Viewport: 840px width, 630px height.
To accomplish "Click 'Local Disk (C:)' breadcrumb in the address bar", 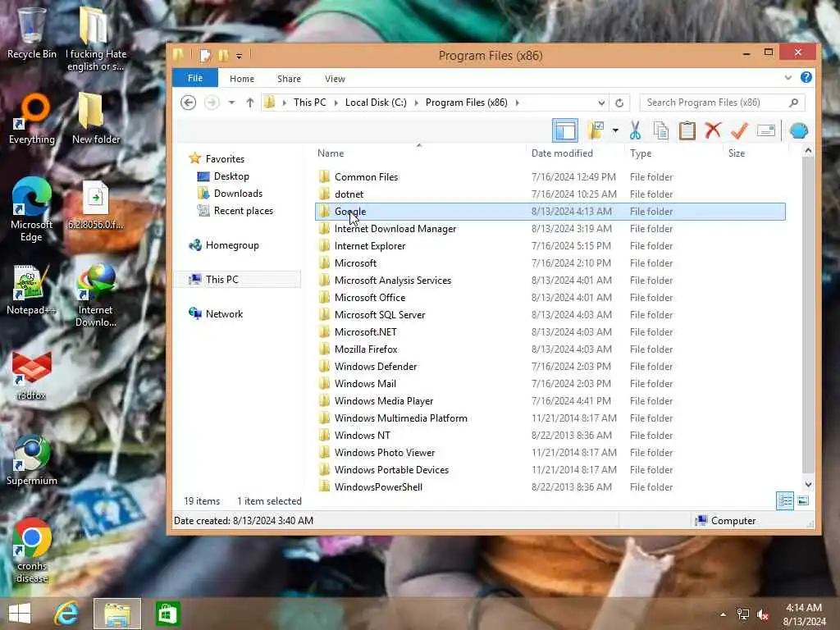I will pyautogui.click(x=376, y=103).
